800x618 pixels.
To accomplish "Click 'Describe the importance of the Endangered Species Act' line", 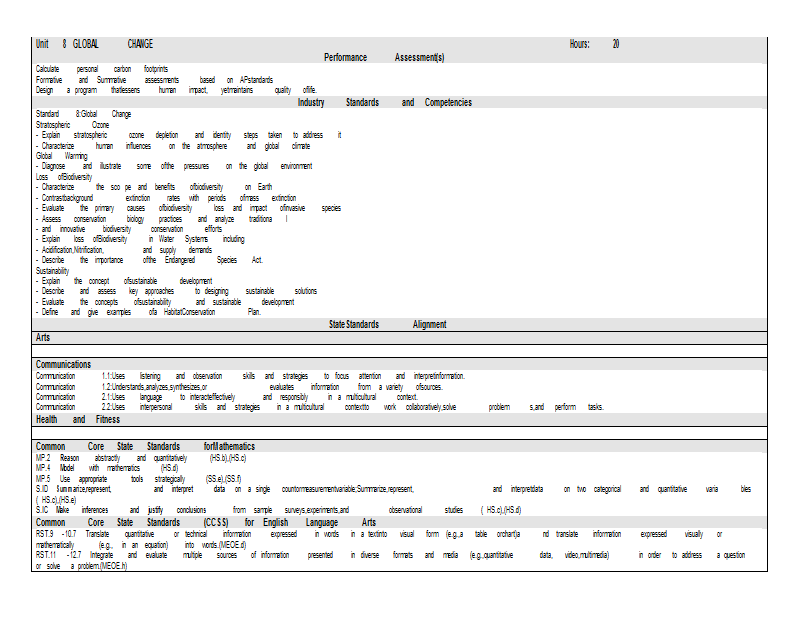I will [x=149, y=260].
